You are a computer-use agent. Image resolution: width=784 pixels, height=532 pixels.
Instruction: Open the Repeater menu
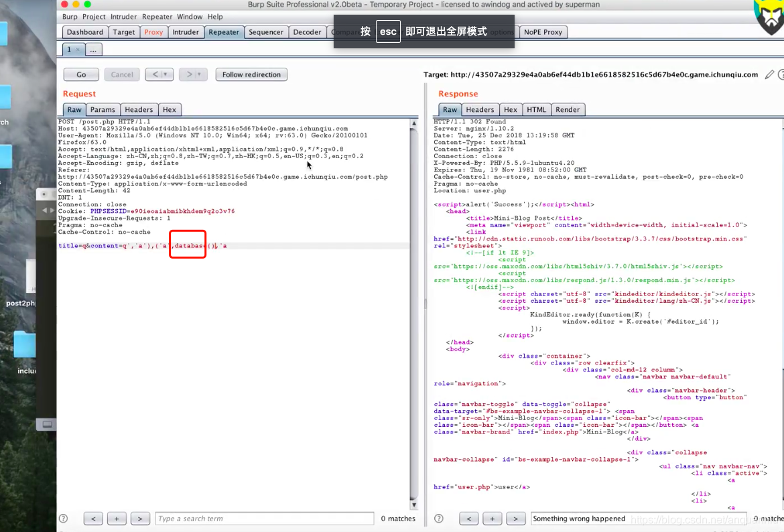click(157, 17)
